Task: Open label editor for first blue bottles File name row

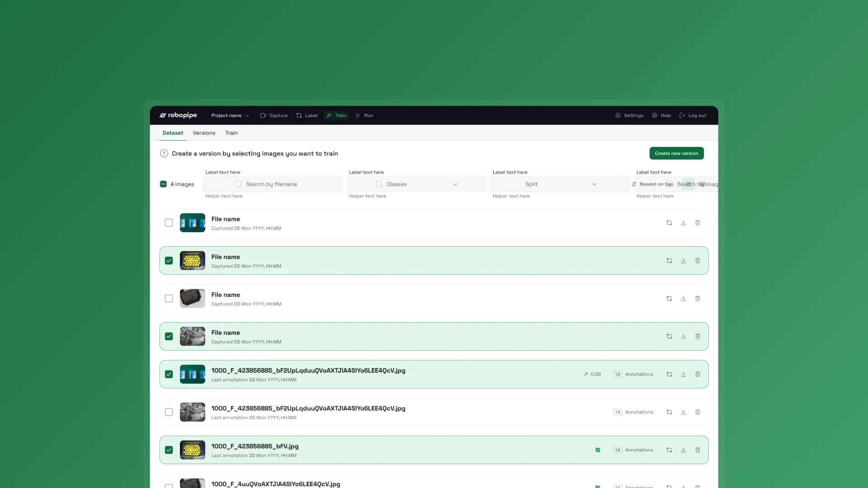Action: (669, 223)
